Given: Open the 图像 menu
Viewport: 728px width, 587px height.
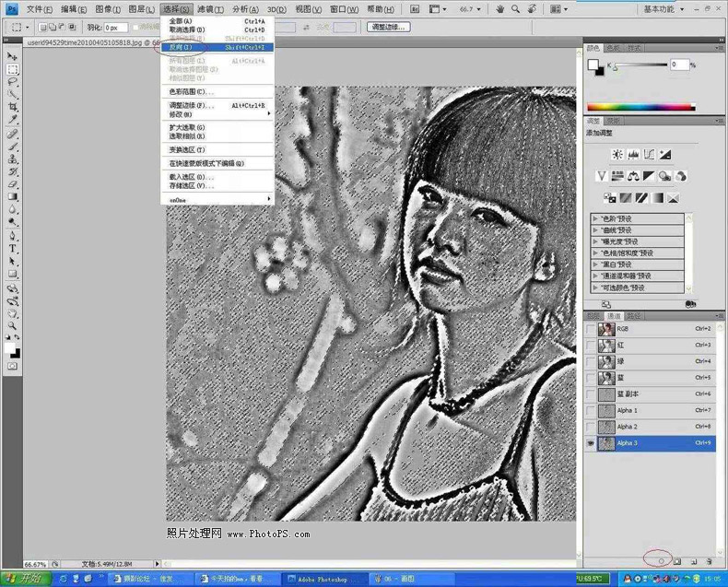Looking at the screenshot, I should [x=108, y=9].
